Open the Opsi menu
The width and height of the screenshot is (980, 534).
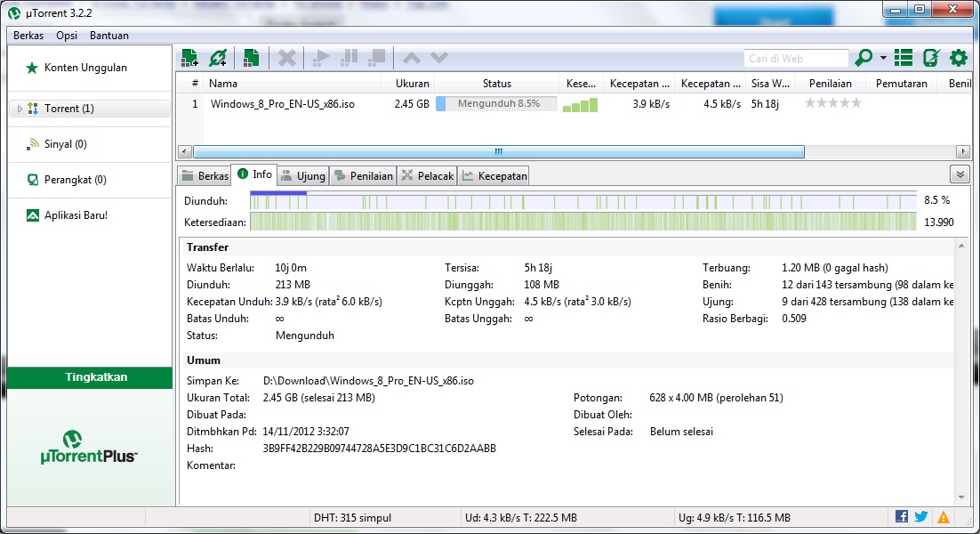tap(67, 36)
